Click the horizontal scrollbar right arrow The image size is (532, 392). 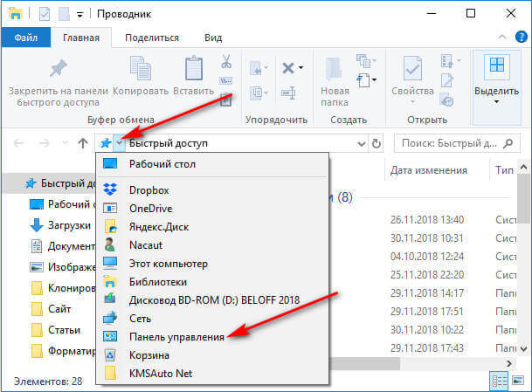509,363
